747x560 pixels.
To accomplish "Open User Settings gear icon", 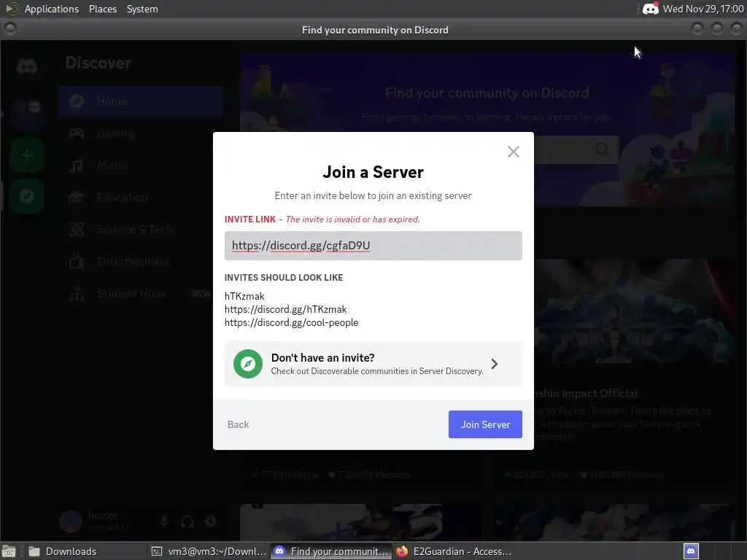I will pyautogui.click(x=211, y=521).
